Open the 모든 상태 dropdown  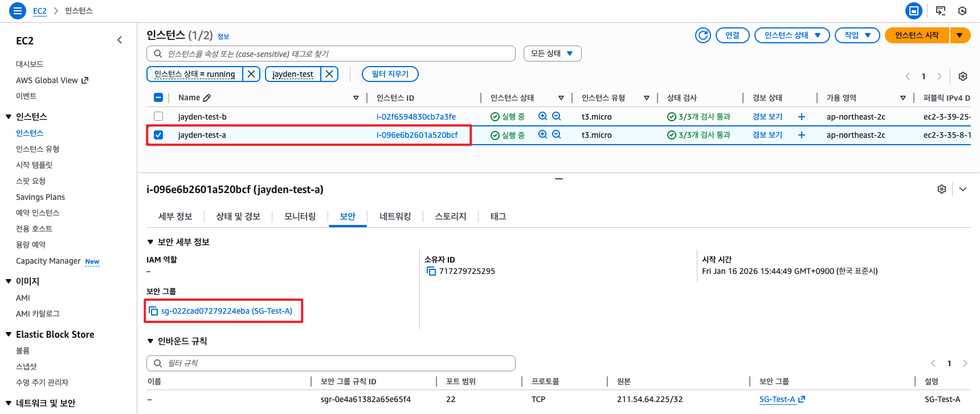click(x=552, y=54)
